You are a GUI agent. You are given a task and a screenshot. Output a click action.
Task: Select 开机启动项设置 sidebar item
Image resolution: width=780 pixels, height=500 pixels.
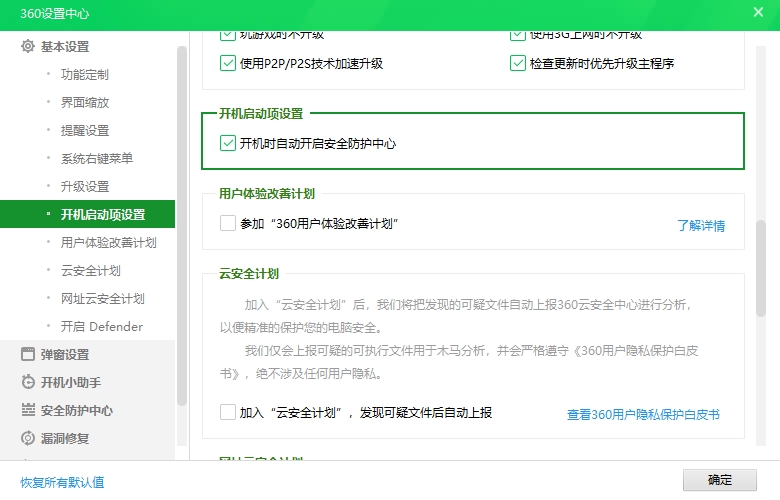click(x=88, y=214)
